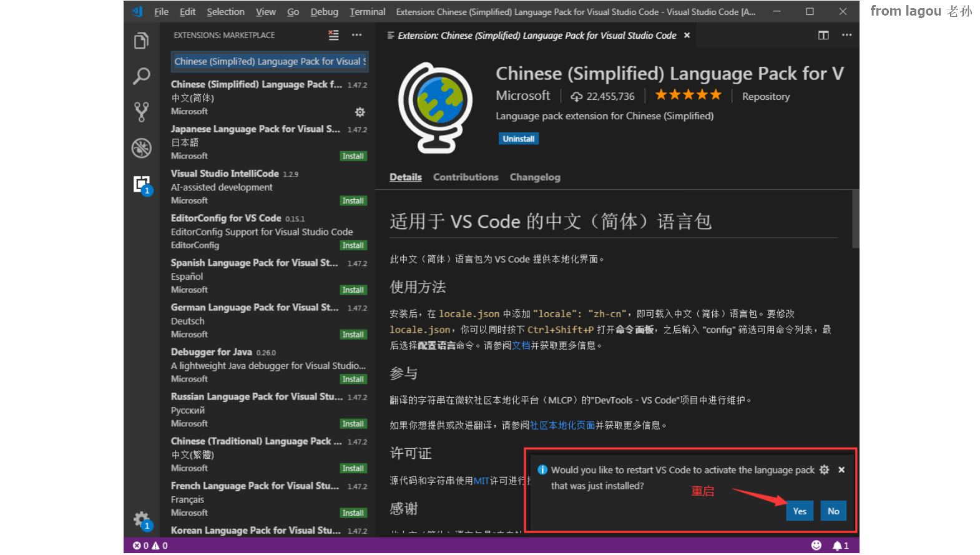This screenshot has width=980, height=555.
Task: Open the 社区本地化页面 link
Action: (562, 425)
